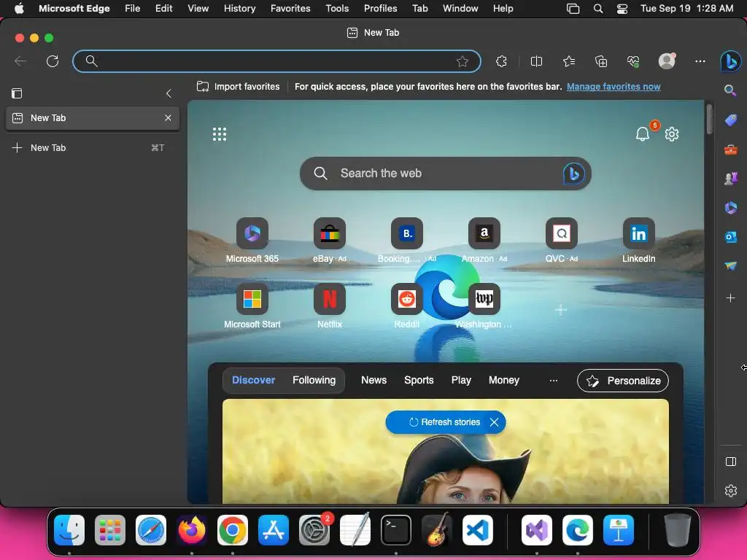Close the New Tab vertical tab
This screenshot has height=560, width=747.
(168, 117)
